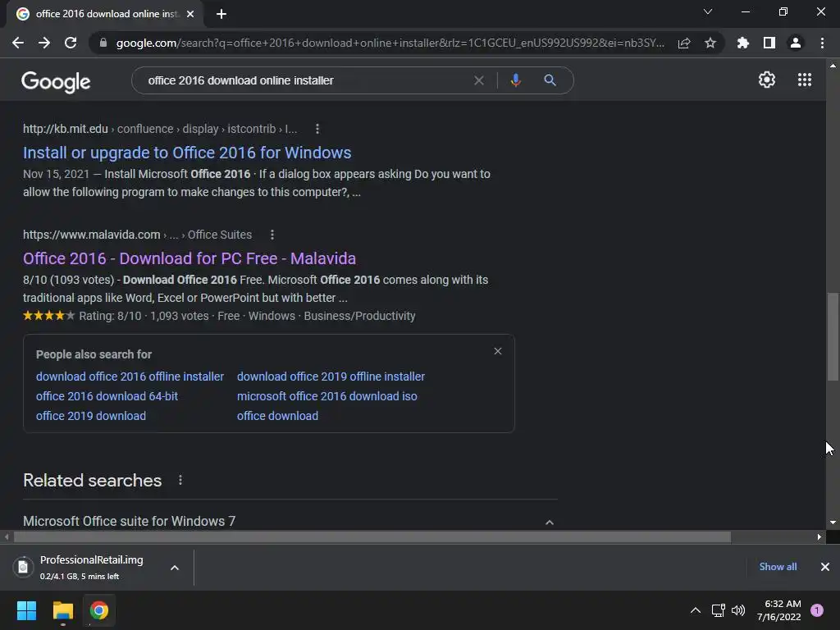Open 'Install or upgrade to Office 2016 for Windows'
Image resolution: width=840 pixels, height=630 pixels.
pyautogui.click(x=187, y=153)
